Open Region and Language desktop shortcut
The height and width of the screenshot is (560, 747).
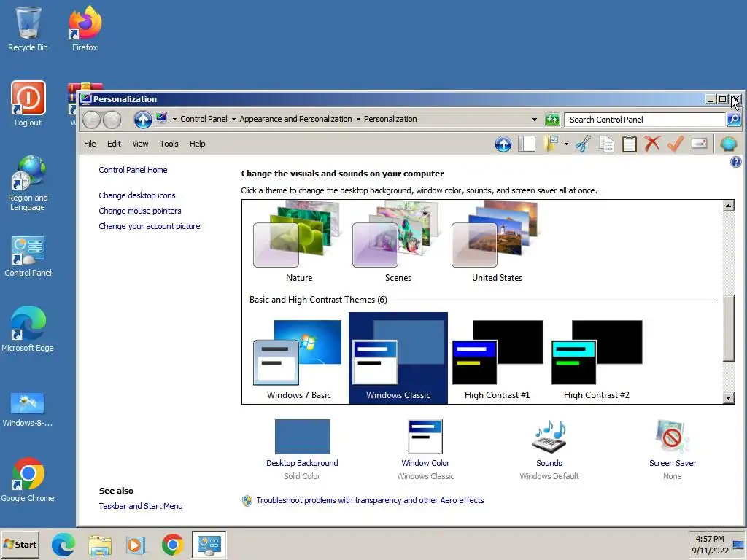point(28,183)
